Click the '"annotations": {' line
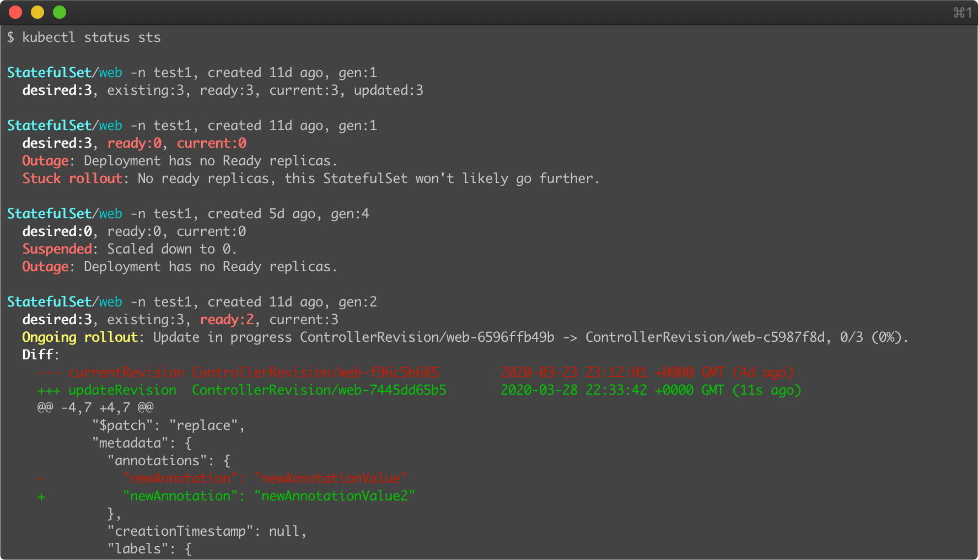Image resolution: width=978 pixels, height=560 pixels. point(169,461)
